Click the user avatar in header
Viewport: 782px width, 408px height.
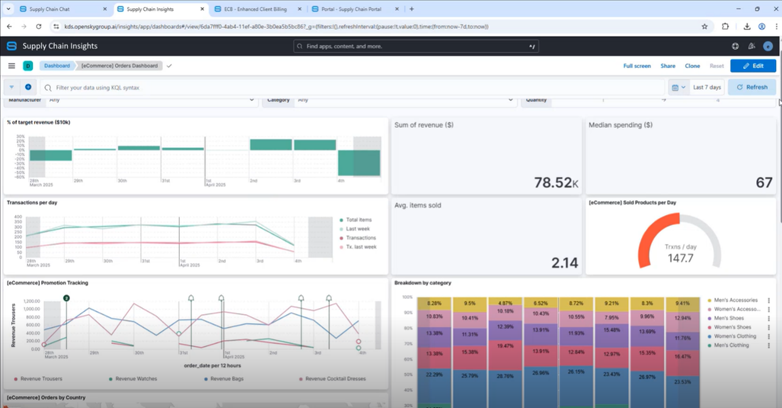768,46
